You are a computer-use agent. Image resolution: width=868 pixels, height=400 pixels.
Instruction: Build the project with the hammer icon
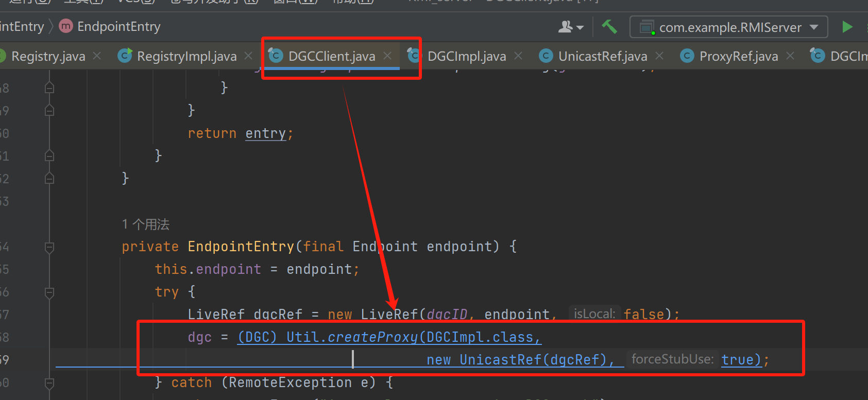[609, 27]
